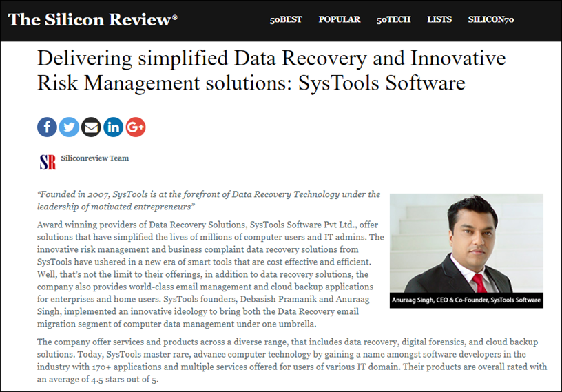Click the text '4.5 stars out of 5'
This screenshot has width=562, height=392.
(x=125, y=379)
